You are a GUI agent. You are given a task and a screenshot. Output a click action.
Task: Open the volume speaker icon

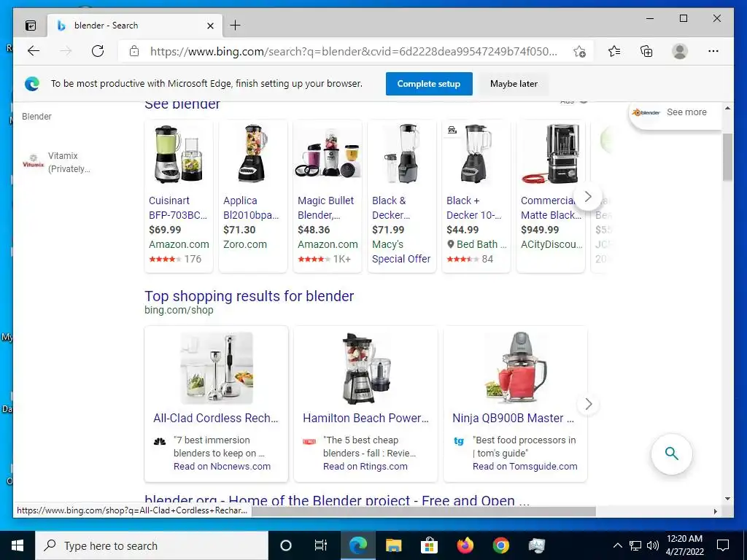653,545
